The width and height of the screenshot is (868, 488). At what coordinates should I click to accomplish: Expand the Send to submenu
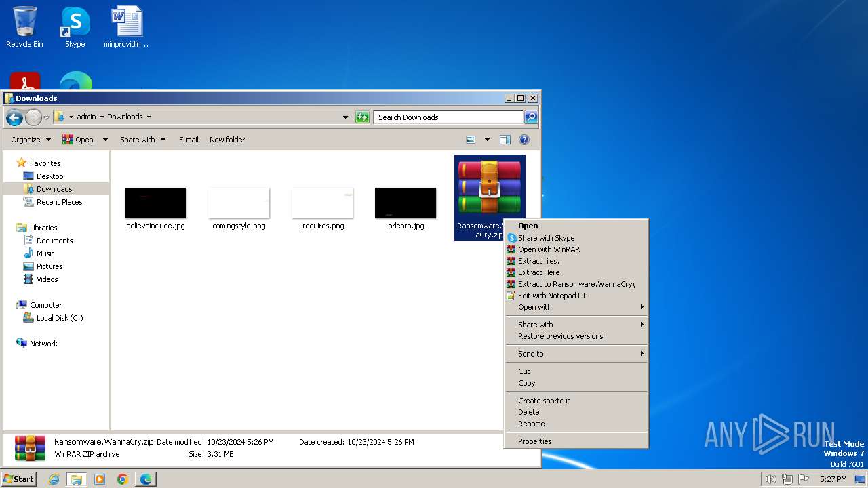tap(576, 354)
